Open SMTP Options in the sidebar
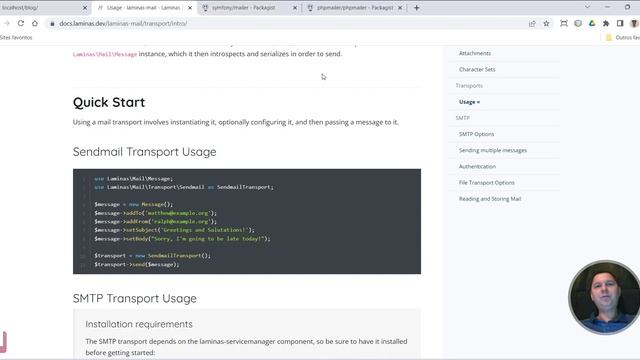This screenshot has width=640, height=360. point(476,134)
